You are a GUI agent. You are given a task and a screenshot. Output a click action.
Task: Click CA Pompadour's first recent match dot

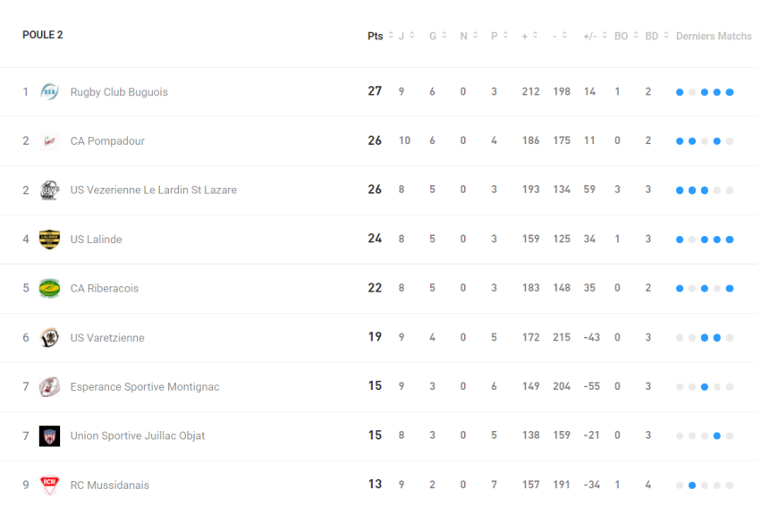pyautogui.click(x=680, y=141)
